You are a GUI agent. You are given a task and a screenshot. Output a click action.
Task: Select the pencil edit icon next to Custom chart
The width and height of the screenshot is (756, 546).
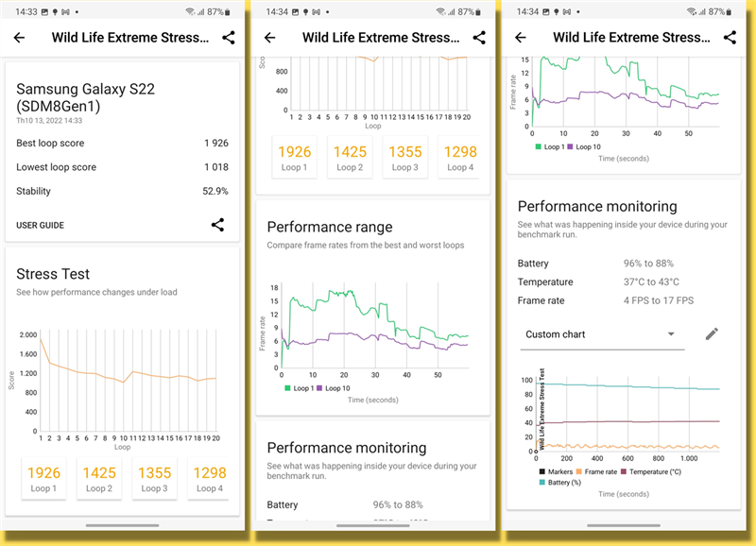(x=712, y=333)
